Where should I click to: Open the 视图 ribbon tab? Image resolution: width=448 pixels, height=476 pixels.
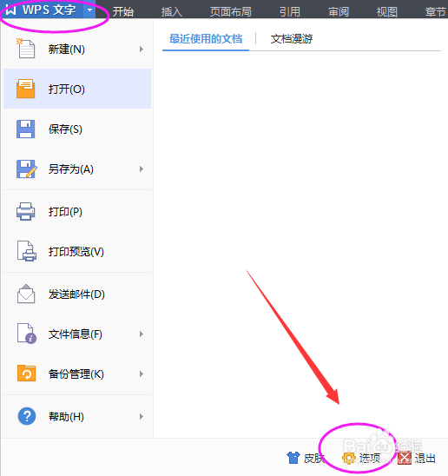[387, 11]
